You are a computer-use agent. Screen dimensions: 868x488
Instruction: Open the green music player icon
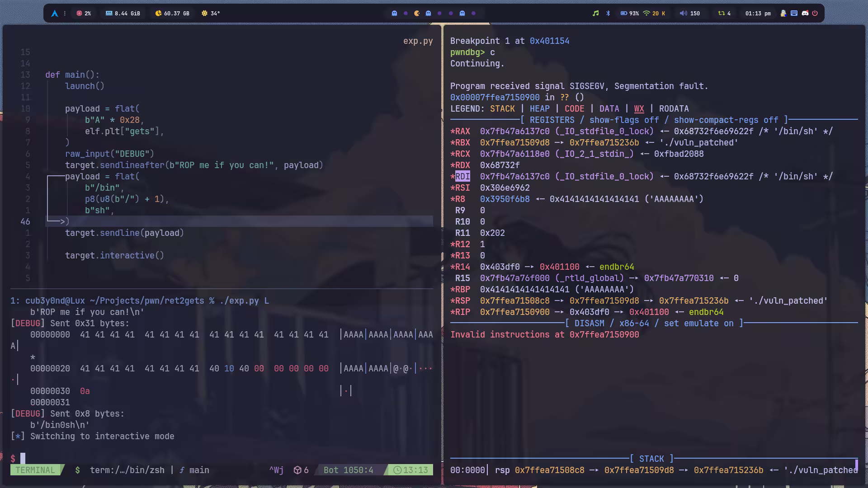(595, 14)
